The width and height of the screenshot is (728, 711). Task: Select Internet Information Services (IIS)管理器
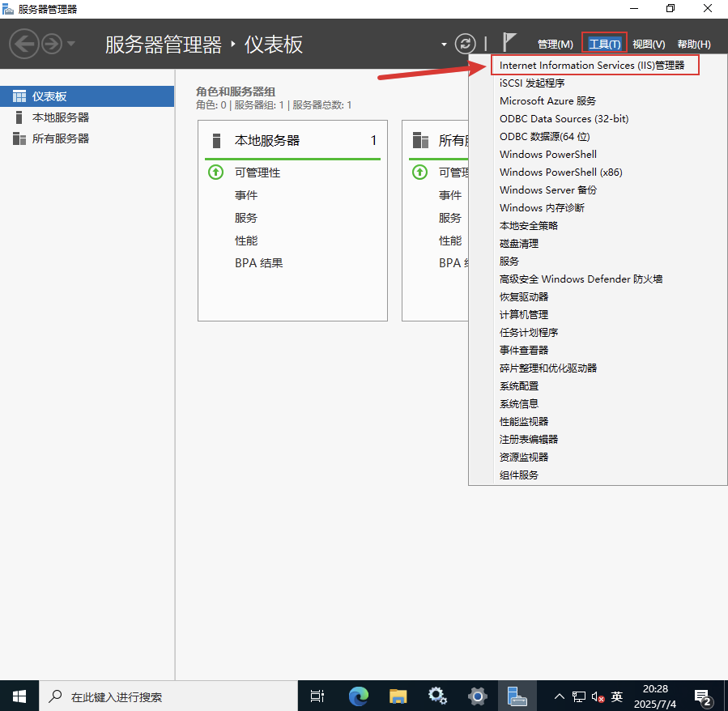[x=594, y=65]
